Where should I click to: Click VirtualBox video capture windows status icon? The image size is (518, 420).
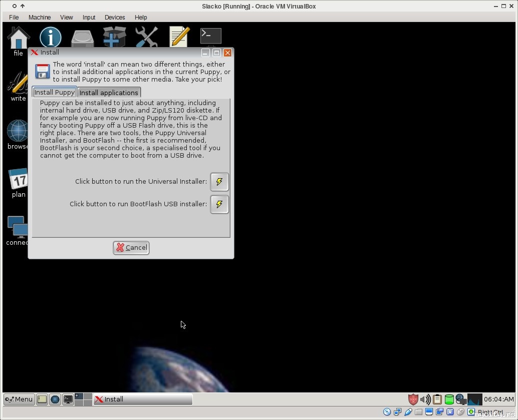(440, 412)
